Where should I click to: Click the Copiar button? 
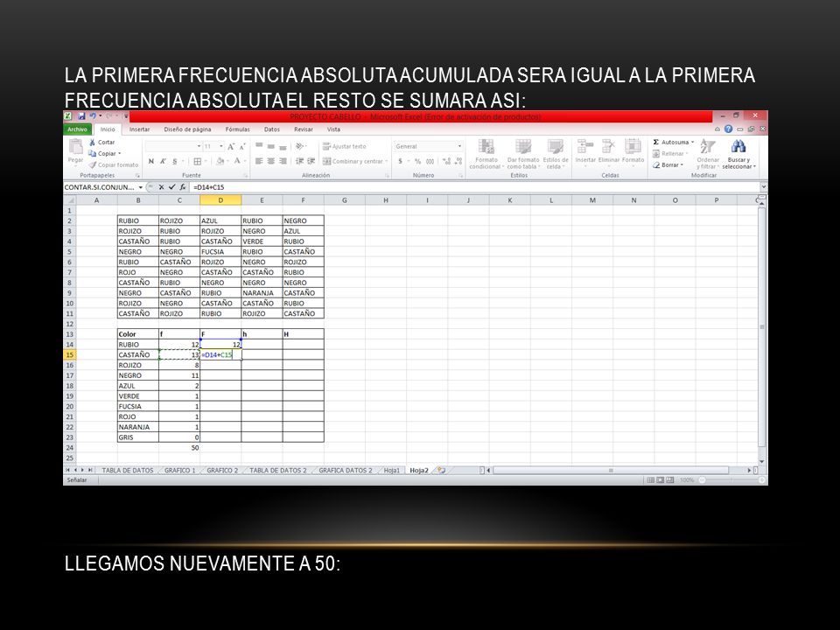(x=105, y=154)
